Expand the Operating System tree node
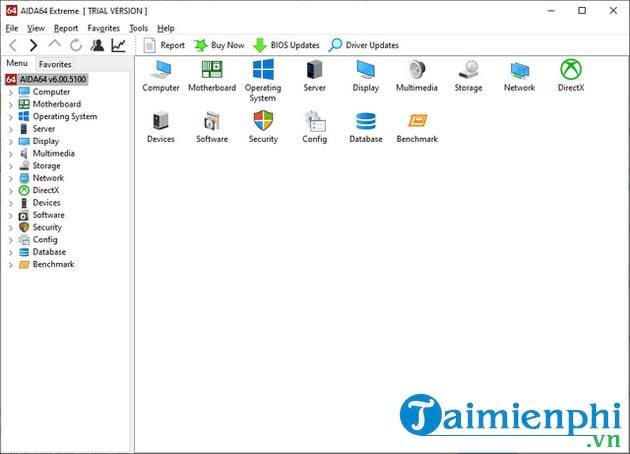The height and width of the screenshot is (454, 630). click(11, 117)
